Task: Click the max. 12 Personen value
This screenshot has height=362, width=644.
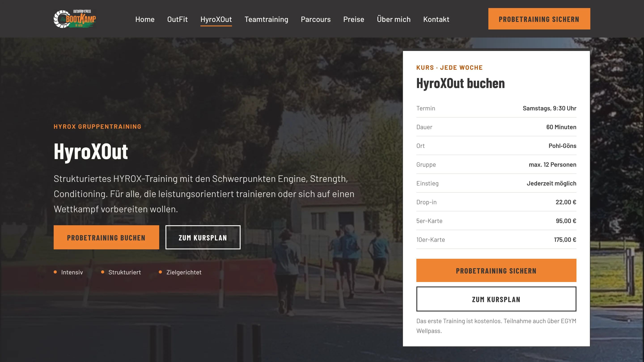Action: coord(553,164)
